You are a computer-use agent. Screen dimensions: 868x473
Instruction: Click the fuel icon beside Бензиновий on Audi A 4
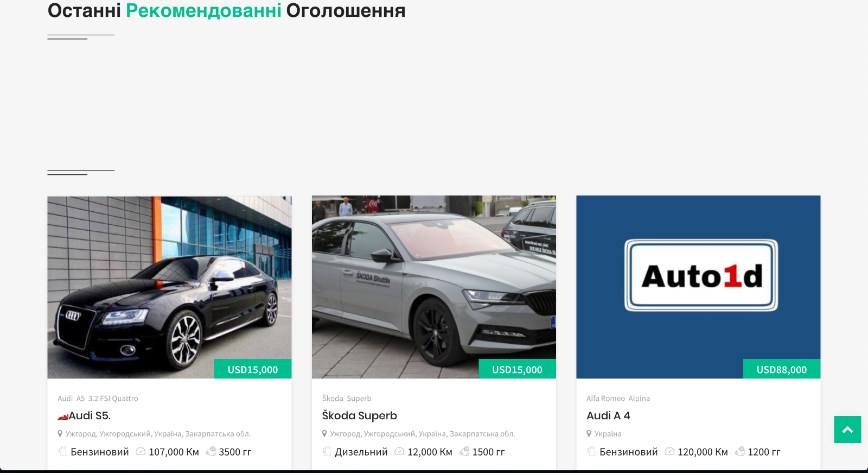click(x=591, y=451)
